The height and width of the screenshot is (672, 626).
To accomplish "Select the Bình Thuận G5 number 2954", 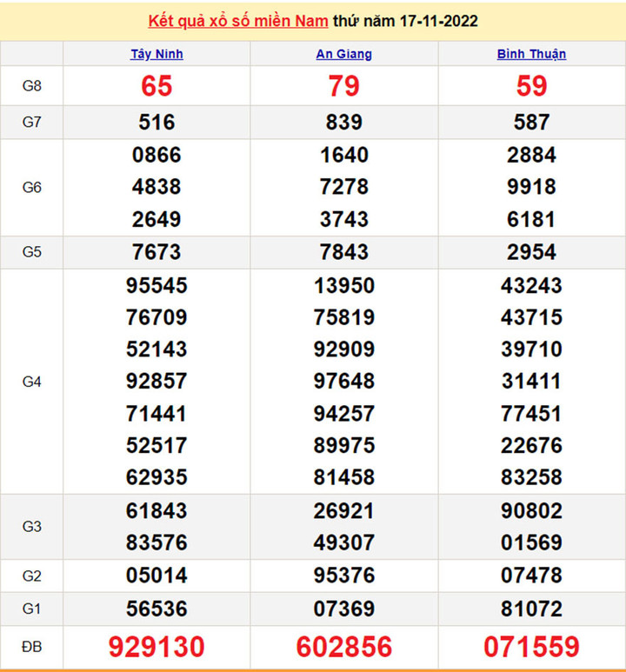I will 531,252.
